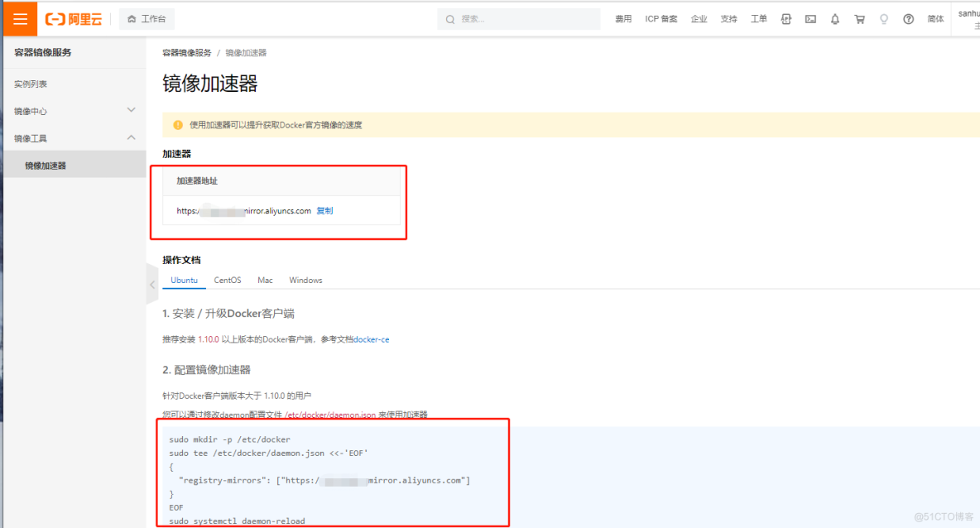The width and height of the screenshot is (980, 528).
Task: Switch to the Mac tab
Action: [x=265, y=280]
